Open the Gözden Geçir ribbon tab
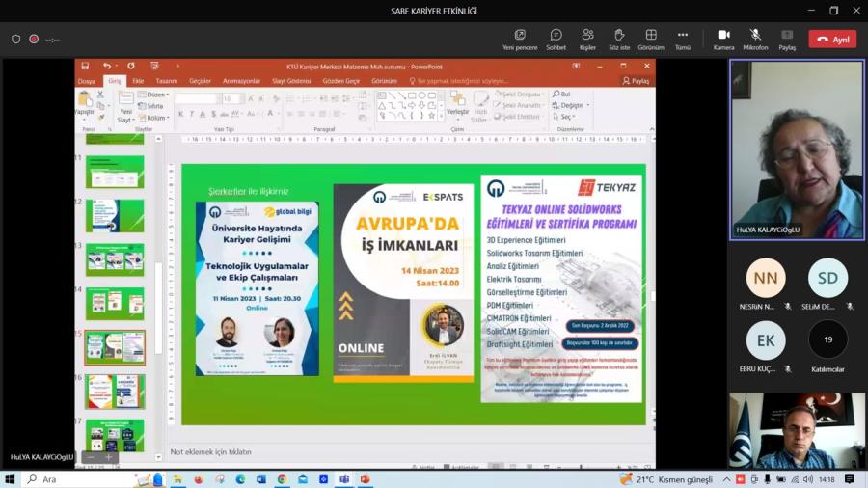 click(341, 81)
